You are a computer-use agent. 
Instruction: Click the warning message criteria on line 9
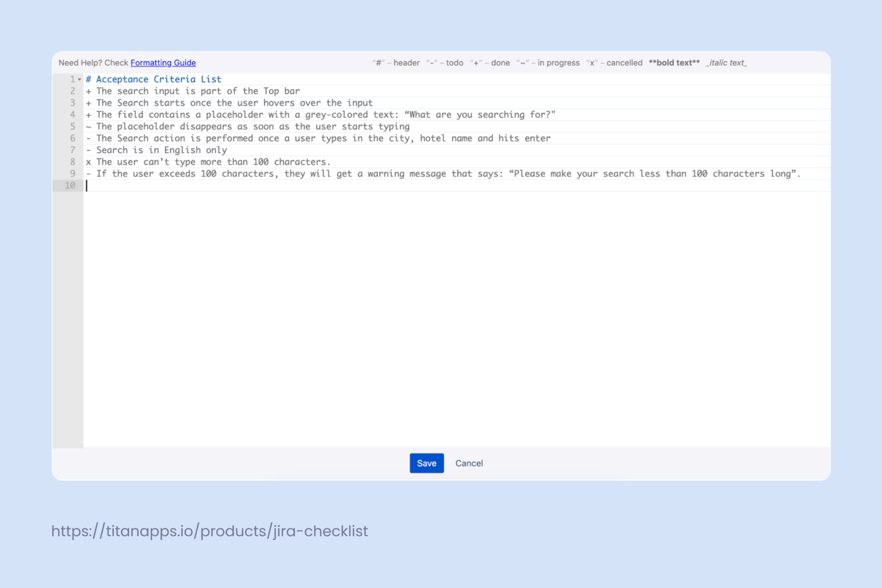pyautogui.click(x=444, y=174)
